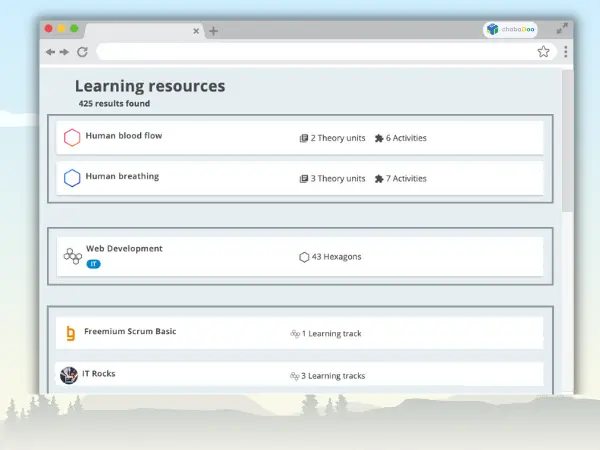600x450 pixels.
Task: Click the hexagon cluster icon for Web Development
Action: pos(72,256)
